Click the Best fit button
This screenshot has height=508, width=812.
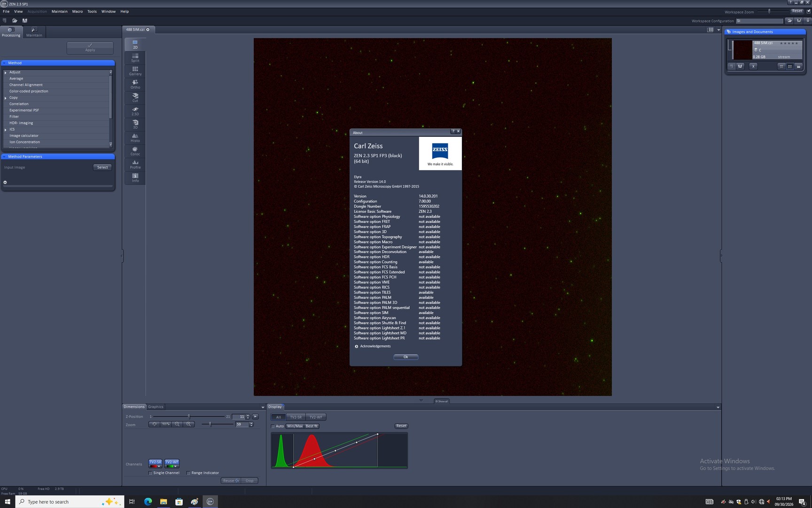[x=312, y=426]
